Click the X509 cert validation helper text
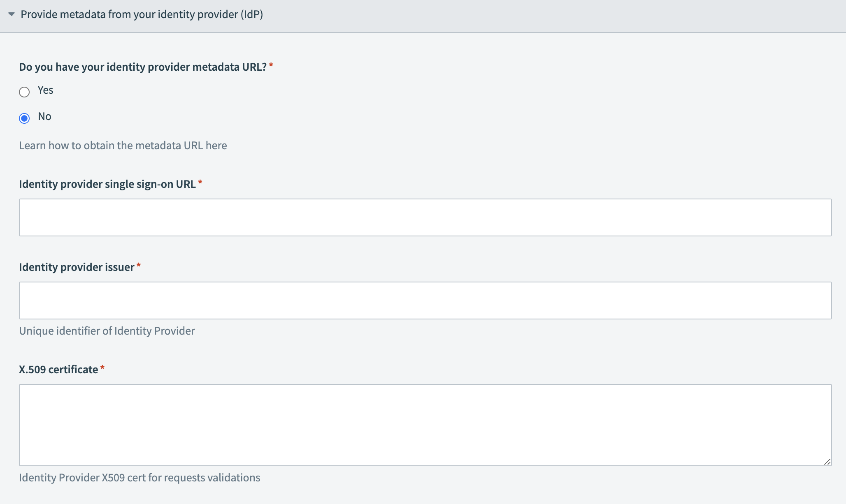Screen dimensions: 846x504 pos(139,478)
